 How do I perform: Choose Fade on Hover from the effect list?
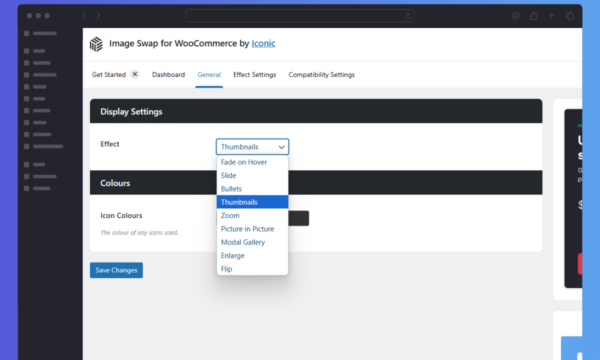point(252,162)
